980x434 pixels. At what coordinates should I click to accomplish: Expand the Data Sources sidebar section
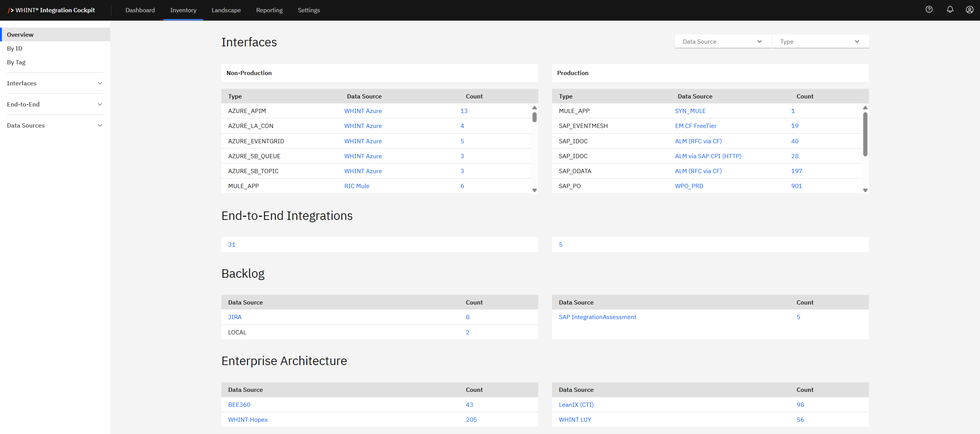tap(55, 125)
